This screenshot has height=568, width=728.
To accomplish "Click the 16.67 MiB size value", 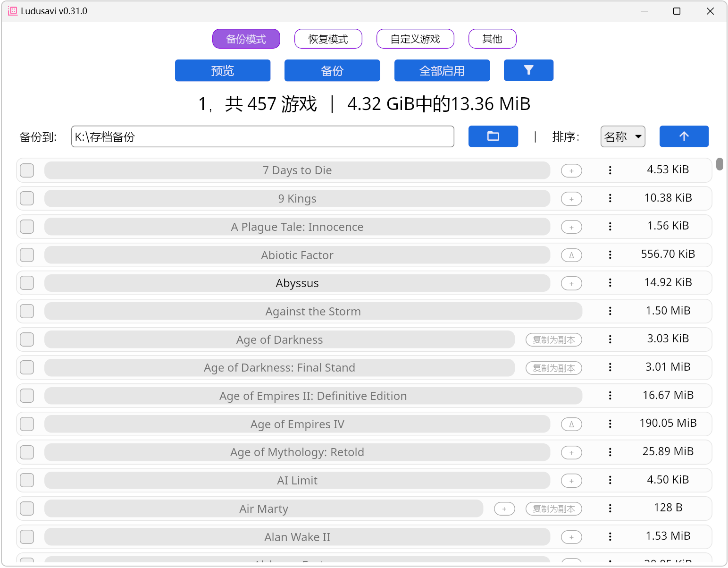I will point(668,395).
